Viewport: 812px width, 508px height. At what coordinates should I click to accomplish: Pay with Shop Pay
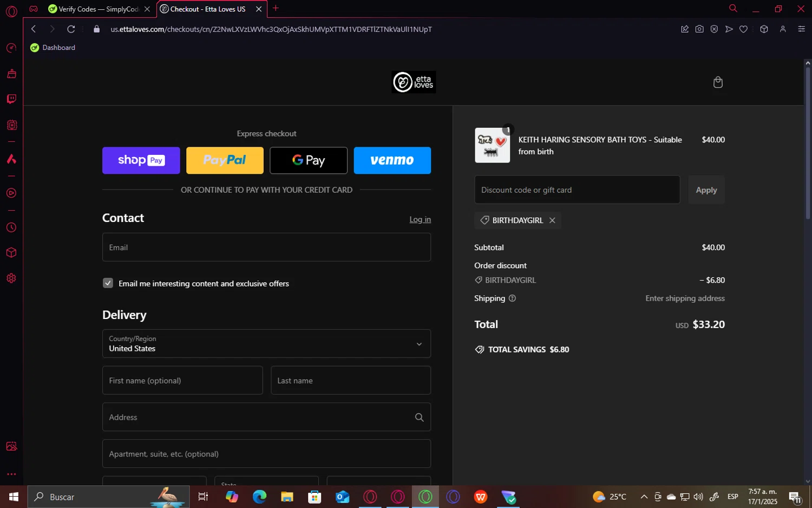click(x=141, y=160)
